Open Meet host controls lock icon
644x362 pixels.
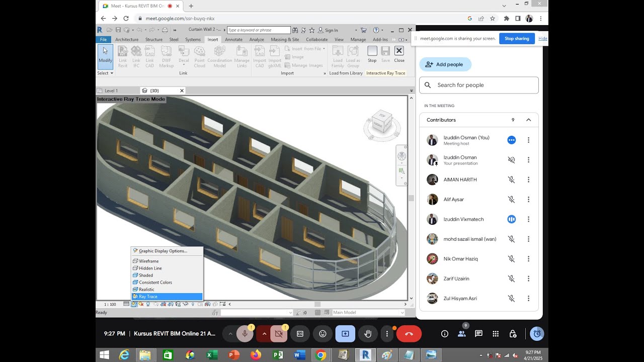click(x=513, y=334)
